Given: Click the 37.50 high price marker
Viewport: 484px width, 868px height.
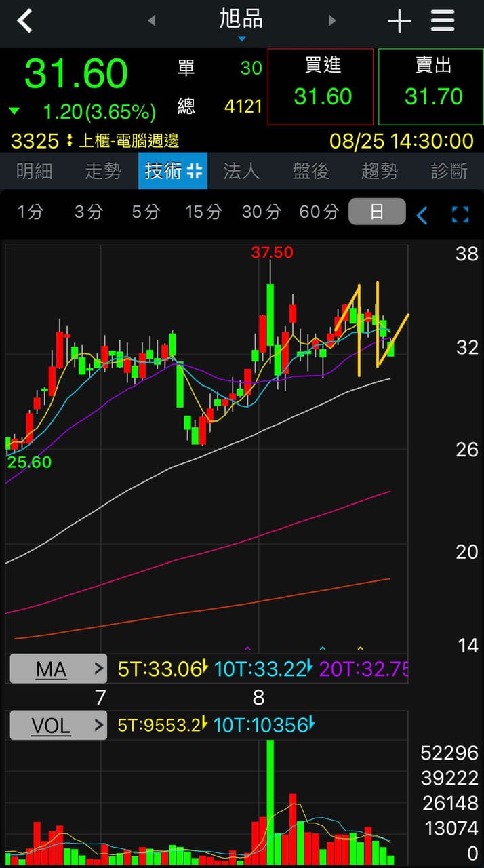Looking at the screenshot, I should pyautogui.click(x=272, y=253).
